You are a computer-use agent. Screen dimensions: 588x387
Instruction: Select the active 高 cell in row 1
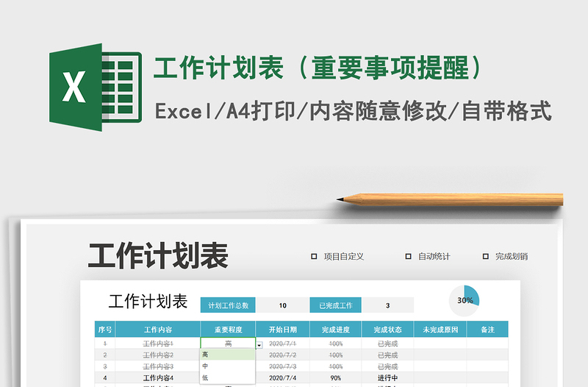pyautogui.click(x=228, y=343)
